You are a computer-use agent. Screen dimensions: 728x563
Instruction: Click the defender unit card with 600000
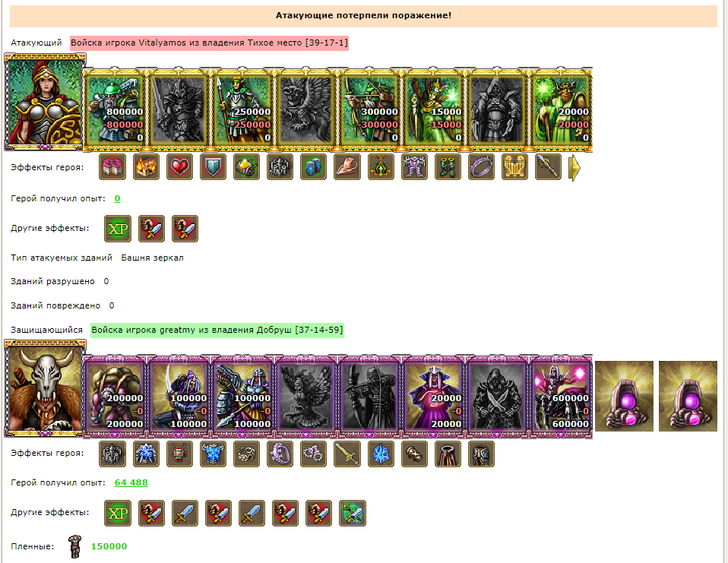pyautogui.click(x=562, y=396)
